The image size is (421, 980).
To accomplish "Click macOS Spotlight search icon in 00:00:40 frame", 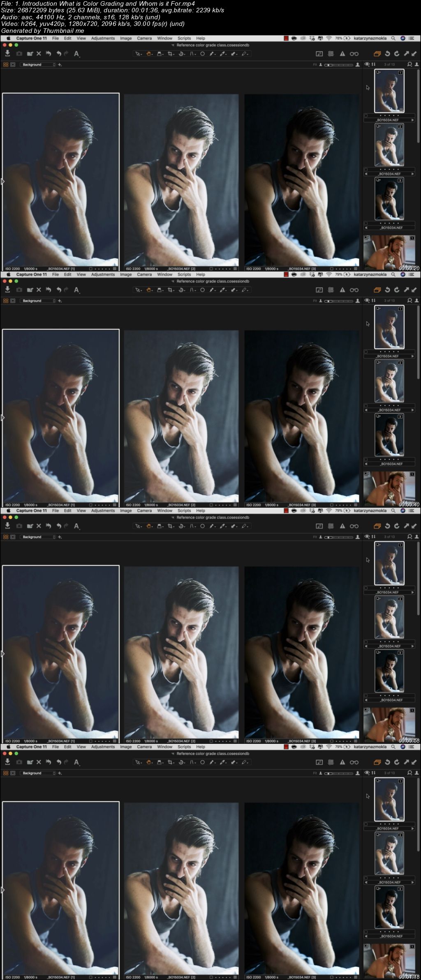I will point(393,274).
